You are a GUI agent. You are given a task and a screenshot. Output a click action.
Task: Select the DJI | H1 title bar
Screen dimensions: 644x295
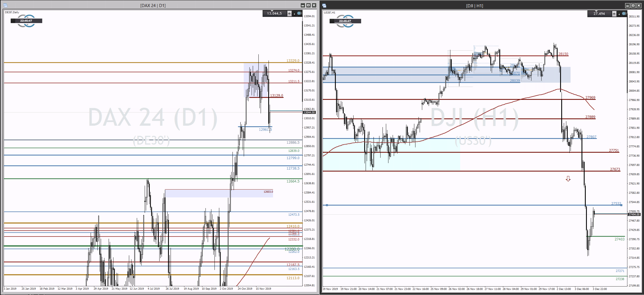tap(475, 5)
